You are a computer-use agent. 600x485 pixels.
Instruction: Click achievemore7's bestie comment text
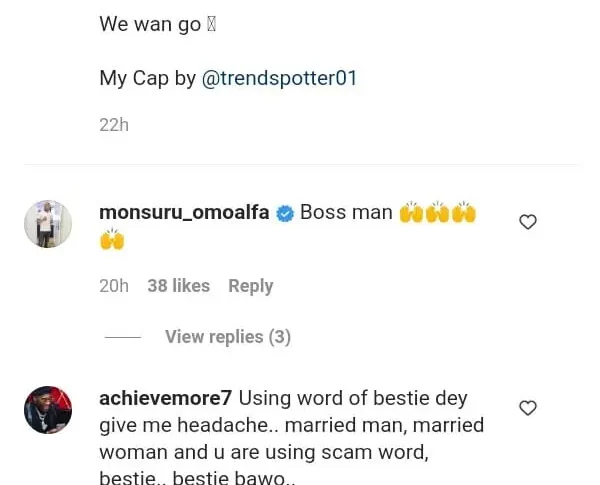[x=290, y=438]
